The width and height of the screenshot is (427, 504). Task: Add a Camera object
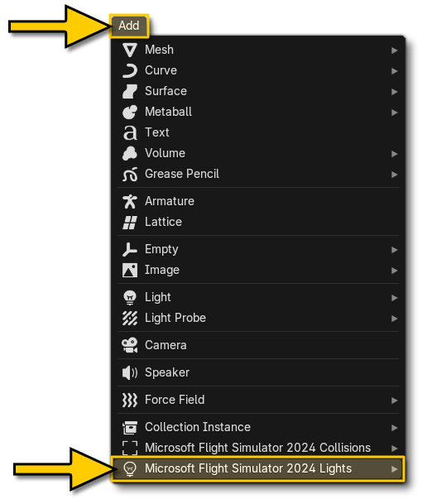pos(258,345)
